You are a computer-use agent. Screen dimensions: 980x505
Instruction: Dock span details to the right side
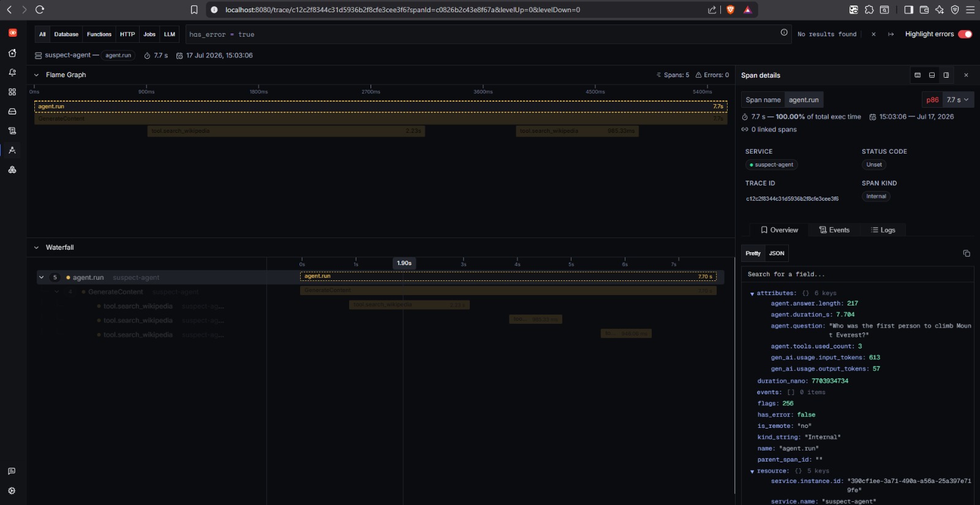tap(946, 75)
